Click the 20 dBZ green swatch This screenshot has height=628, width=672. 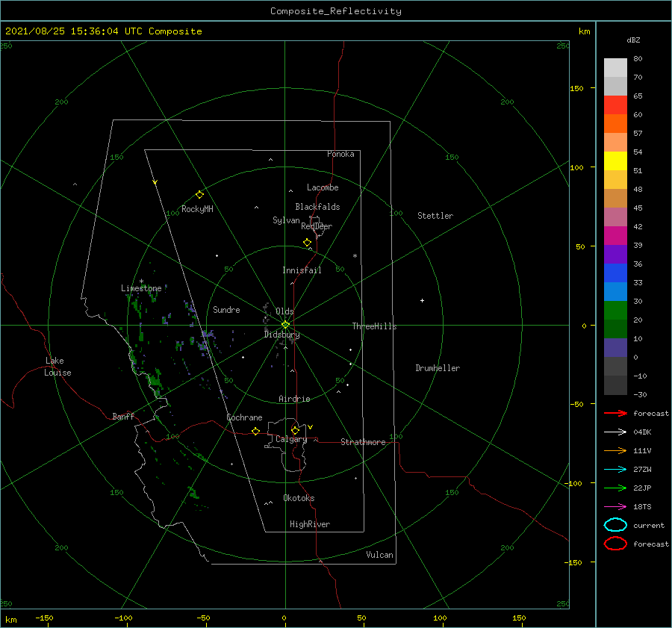coord(615,311)
